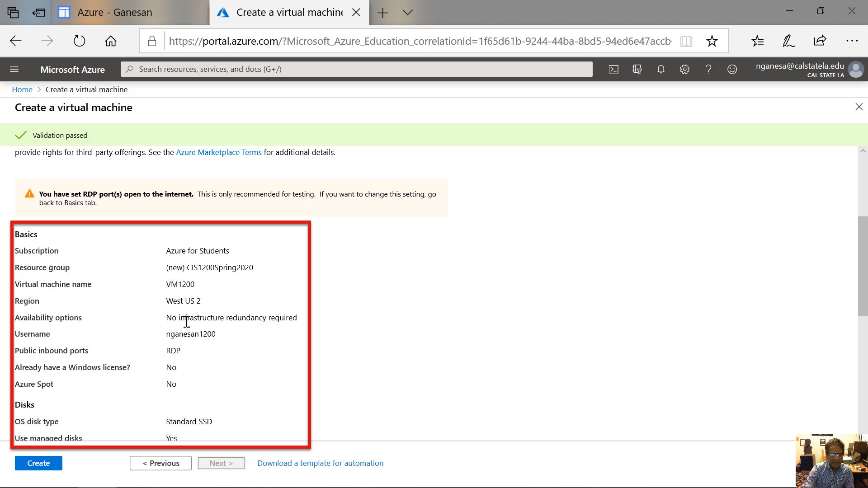Open browser reading view icon
The image size is (868, 488).
(686, 41)
